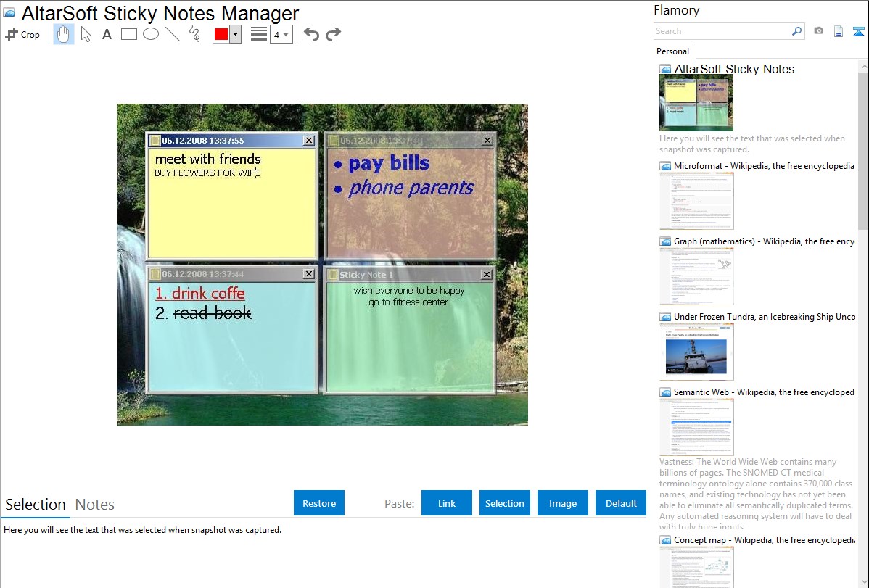869x588 pixels.
Task: Click the Under Frozen Tundra list icon
Action: click(665, 316)
